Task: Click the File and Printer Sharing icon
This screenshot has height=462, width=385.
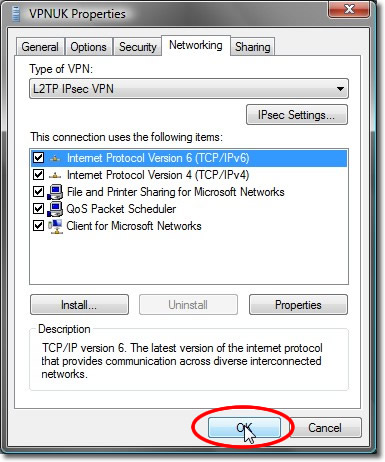Action: (x=55, y=192)
